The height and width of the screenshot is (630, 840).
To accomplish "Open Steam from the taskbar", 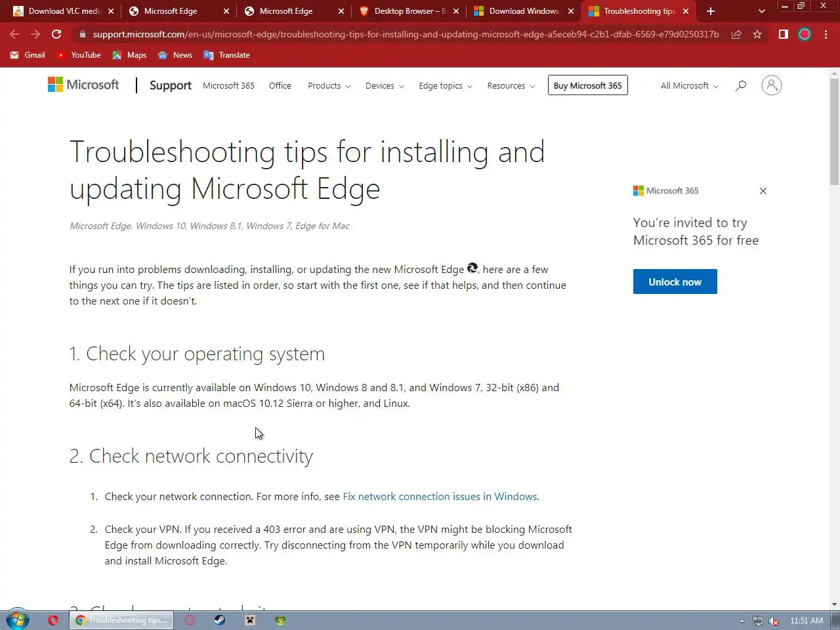I will 220,620.
